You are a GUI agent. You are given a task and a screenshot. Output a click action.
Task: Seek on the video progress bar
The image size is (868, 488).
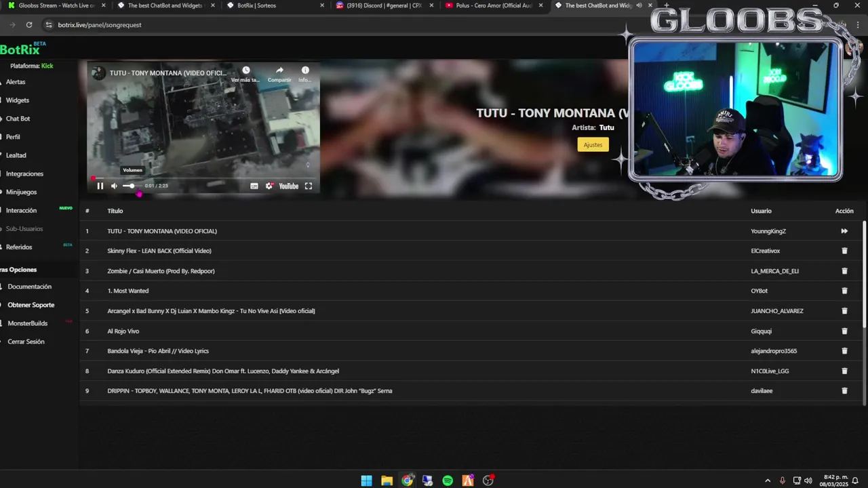coord(203,178)
